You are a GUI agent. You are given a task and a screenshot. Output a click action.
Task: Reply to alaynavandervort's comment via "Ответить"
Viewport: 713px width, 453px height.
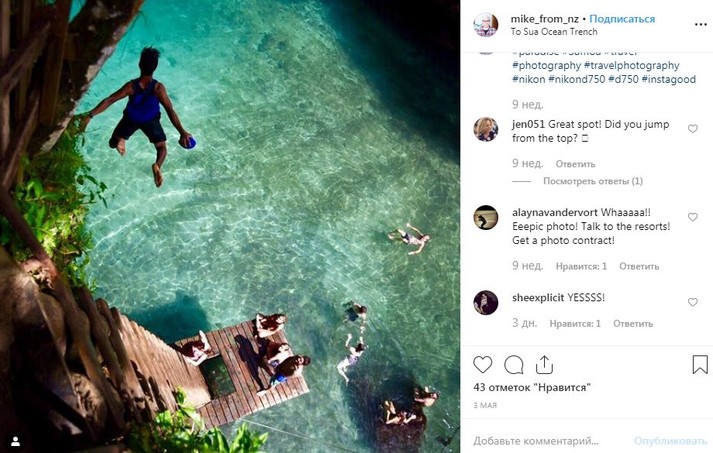pyautogui.click(x=639, y=266)
